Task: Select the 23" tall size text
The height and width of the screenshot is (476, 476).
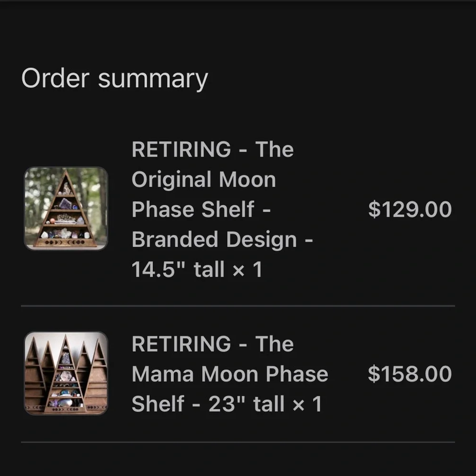Action: (x=246, y=404)
